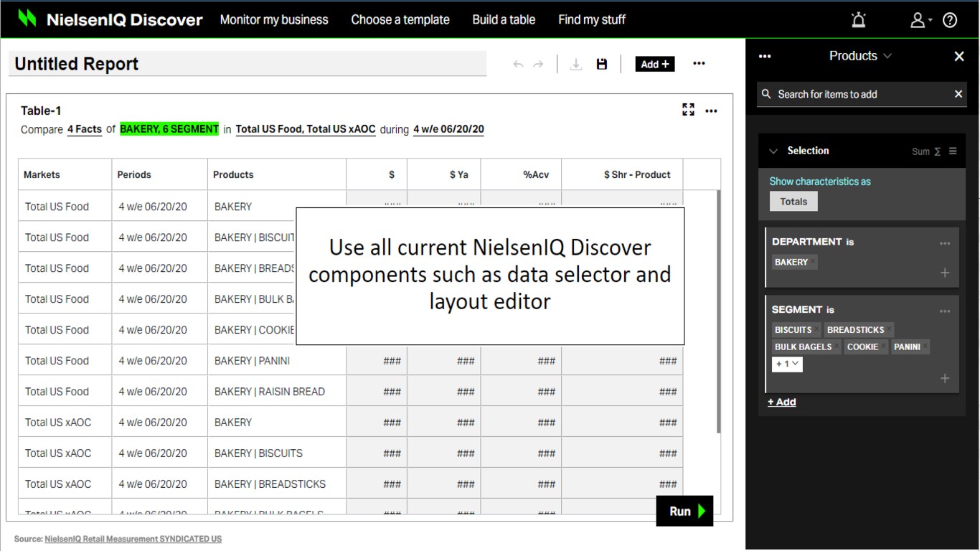Open the Products panel dropdown
Viewport: 980px width, 551px height.
860,56
